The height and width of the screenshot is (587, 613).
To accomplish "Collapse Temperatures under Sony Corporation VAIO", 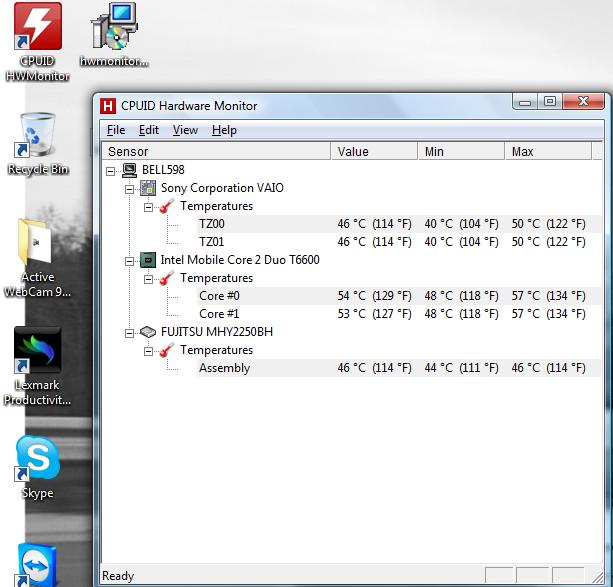I will 148,207.
